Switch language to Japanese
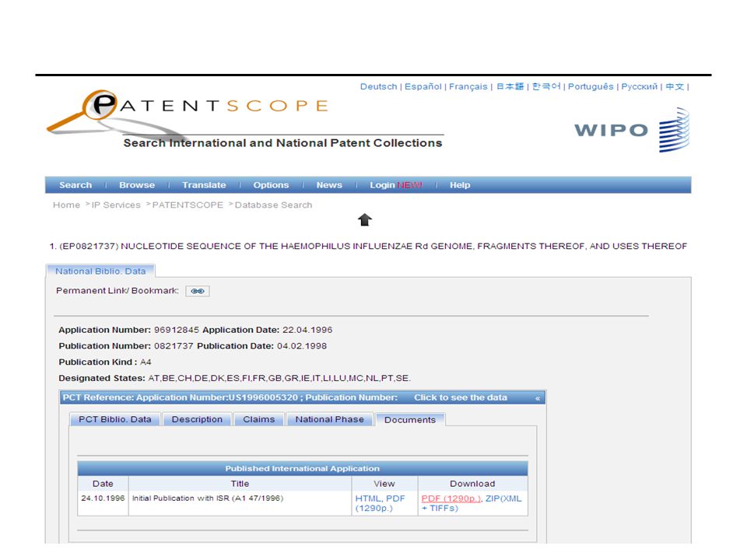This screenshot has width=747, height=560. [510, 86]
